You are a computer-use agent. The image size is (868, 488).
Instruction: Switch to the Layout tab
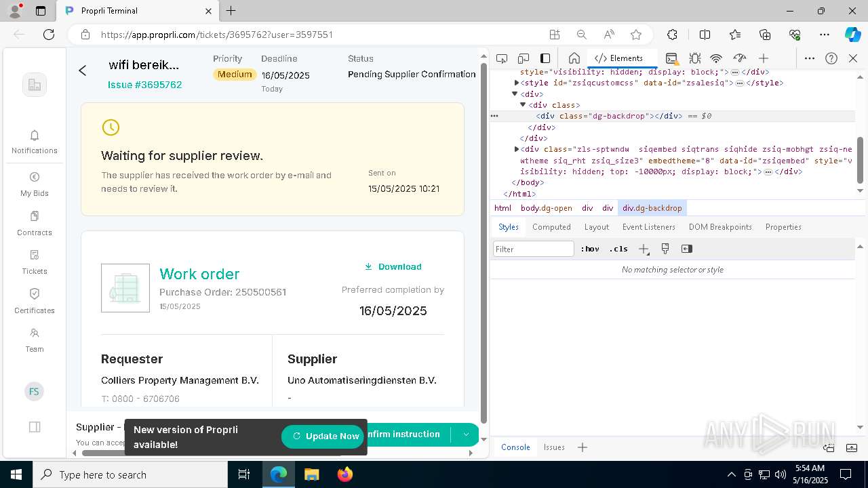pos(597,227)
